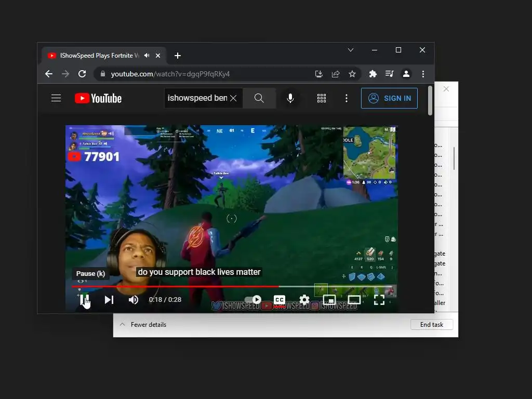The image size is (532, 399).
Task: Pause the YouTube video
Action: click(84, 300)
